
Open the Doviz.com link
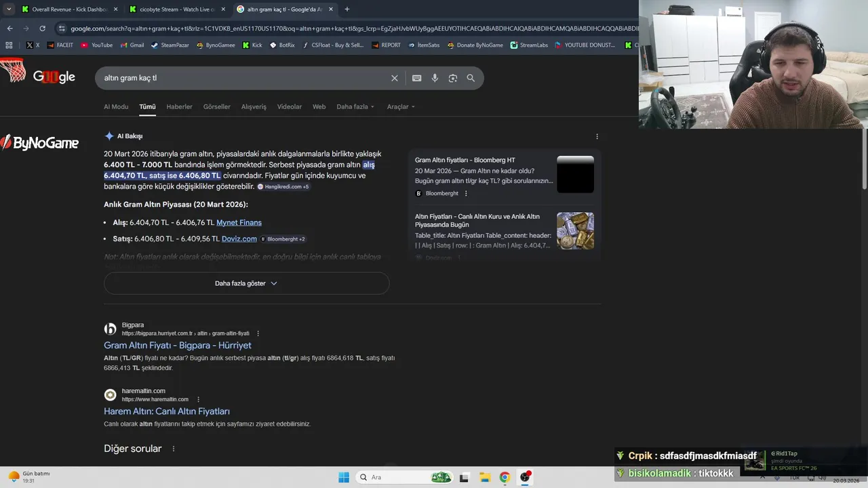[x=239, y=239]
